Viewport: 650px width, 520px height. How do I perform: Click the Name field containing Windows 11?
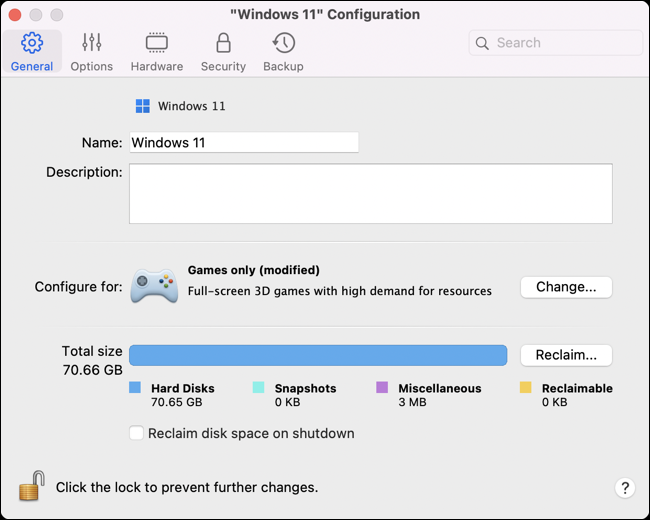[x=244, y=143]
